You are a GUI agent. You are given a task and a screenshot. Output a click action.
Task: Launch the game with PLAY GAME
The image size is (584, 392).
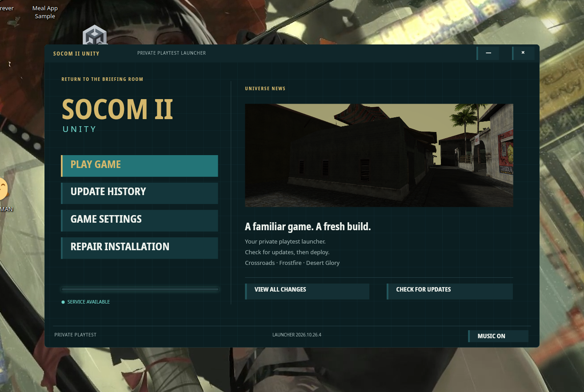(x=140, y=166)
